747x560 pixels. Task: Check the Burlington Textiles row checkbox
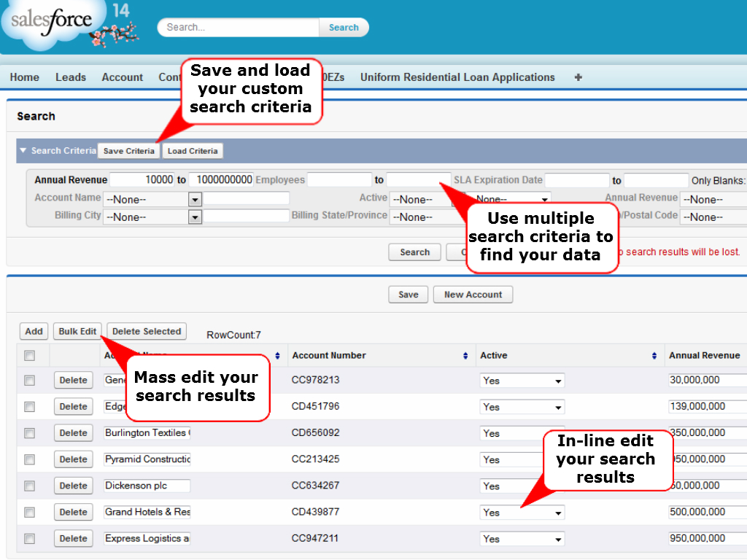pos(30,433)
